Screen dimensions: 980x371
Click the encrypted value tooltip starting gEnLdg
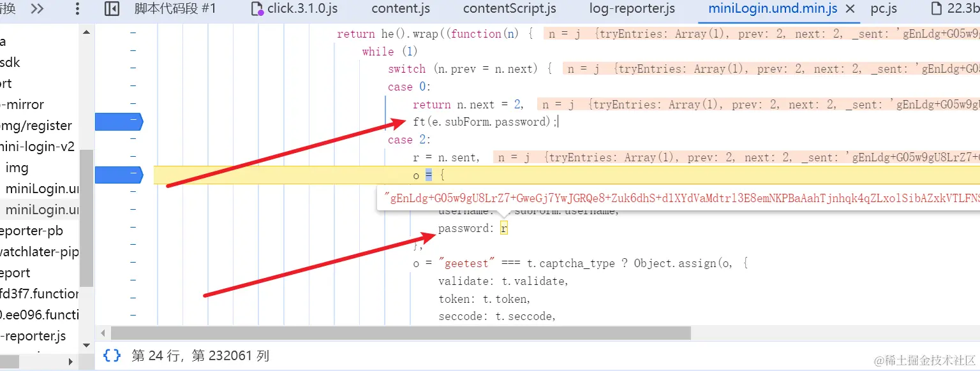[678, 199]
